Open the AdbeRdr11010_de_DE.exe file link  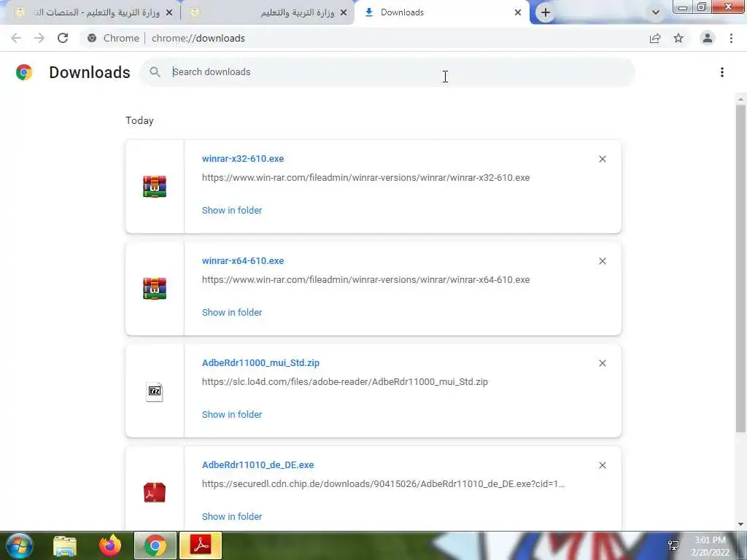(258, 464)
